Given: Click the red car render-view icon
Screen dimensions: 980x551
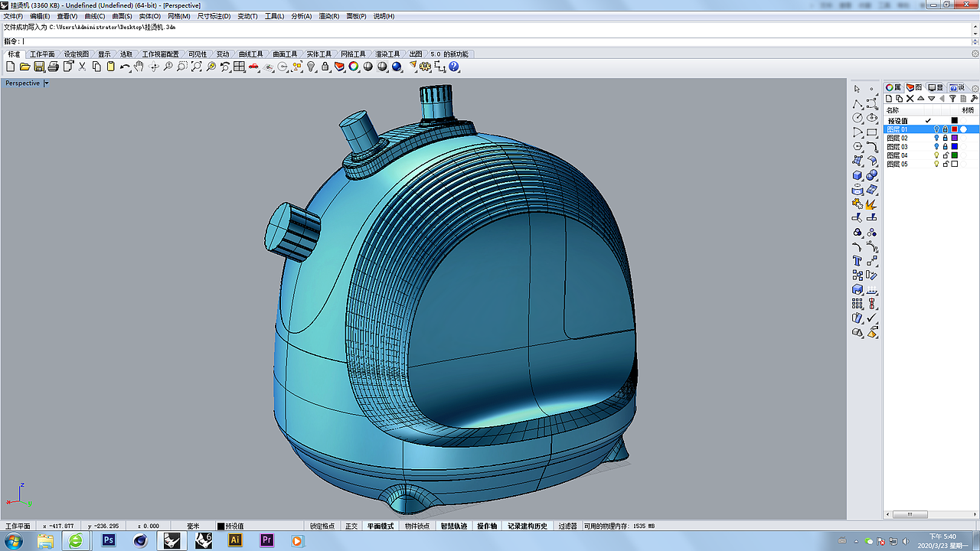Looking at the screenshot, I should click(x=254, y=67).
